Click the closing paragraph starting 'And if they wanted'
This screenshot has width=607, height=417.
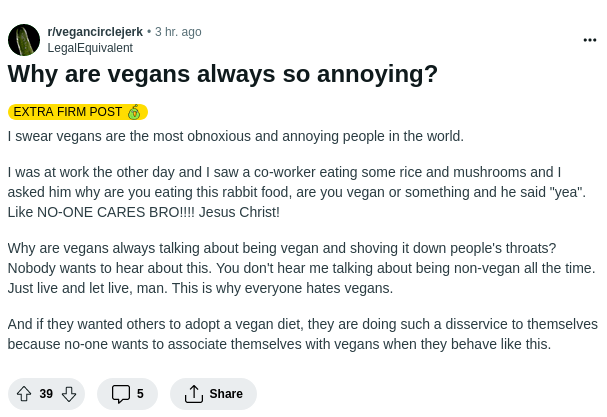coord(300,334)
